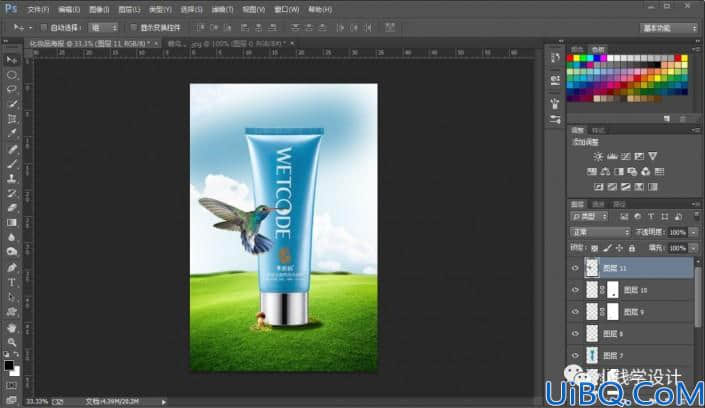Open the collapsed History panel icon
This screenshot has height=408, width=705.
coord(555,58)
